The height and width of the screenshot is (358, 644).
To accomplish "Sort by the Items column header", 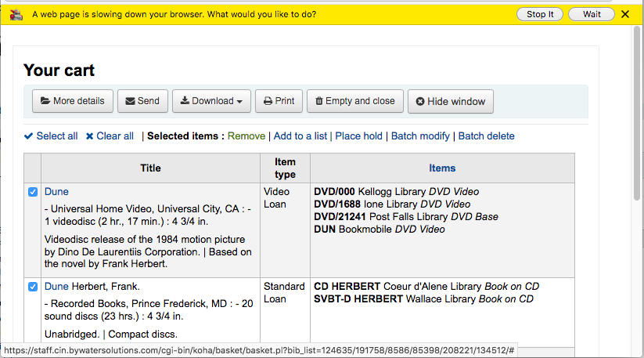I will point(442,168).
